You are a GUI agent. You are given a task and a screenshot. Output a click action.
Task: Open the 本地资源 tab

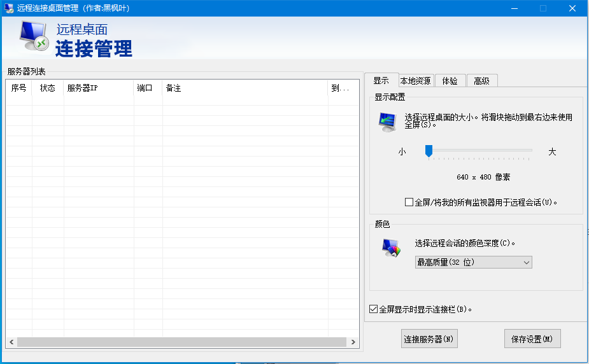[415, 81]
